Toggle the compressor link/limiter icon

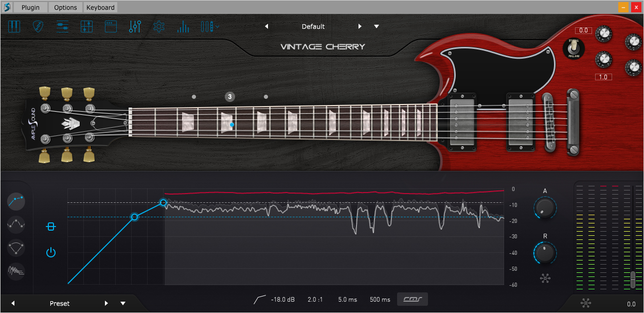tap(50, 227)
